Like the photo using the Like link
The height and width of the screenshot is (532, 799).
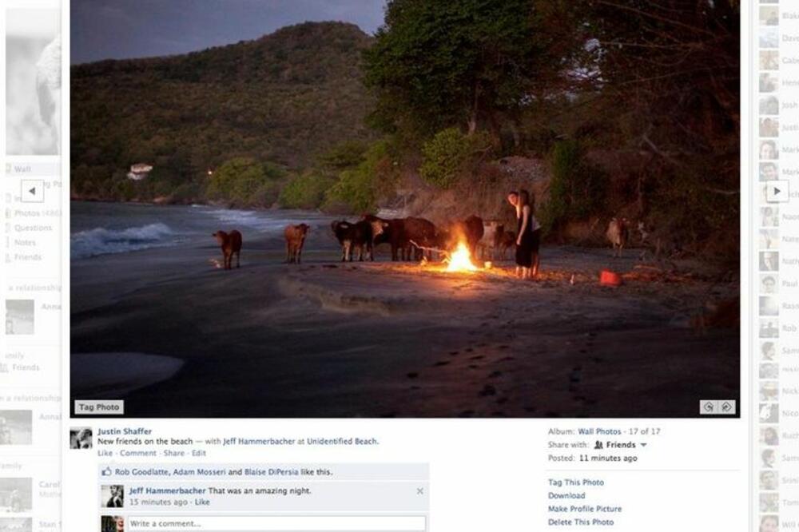click(104, 452)
